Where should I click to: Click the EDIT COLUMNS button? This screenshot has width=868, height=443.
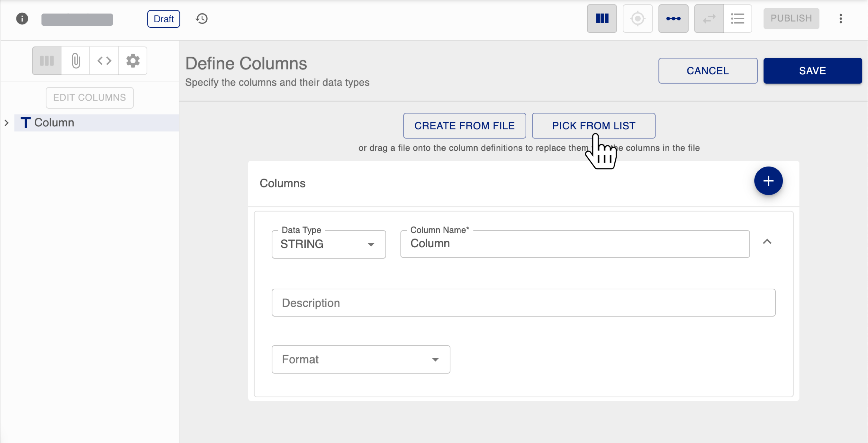90,98
